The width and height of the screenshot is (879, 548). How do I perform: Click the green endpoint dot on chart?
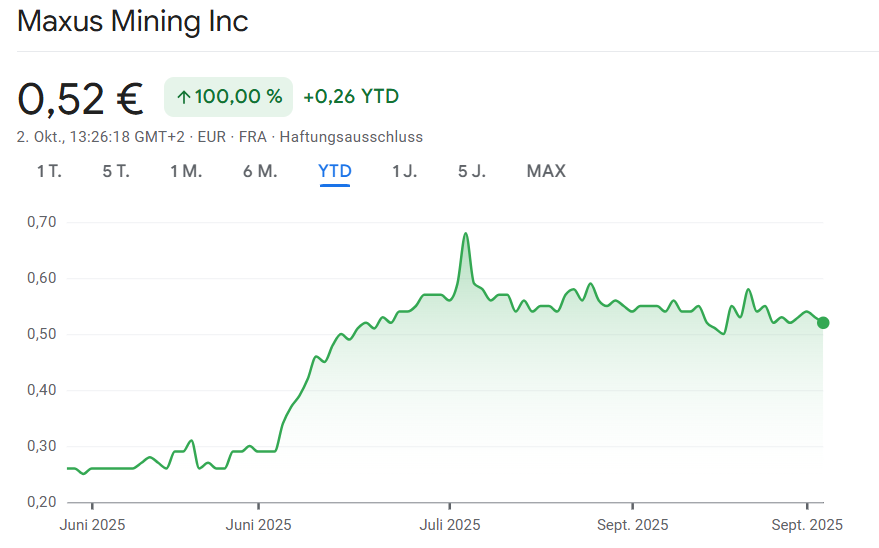823,322
